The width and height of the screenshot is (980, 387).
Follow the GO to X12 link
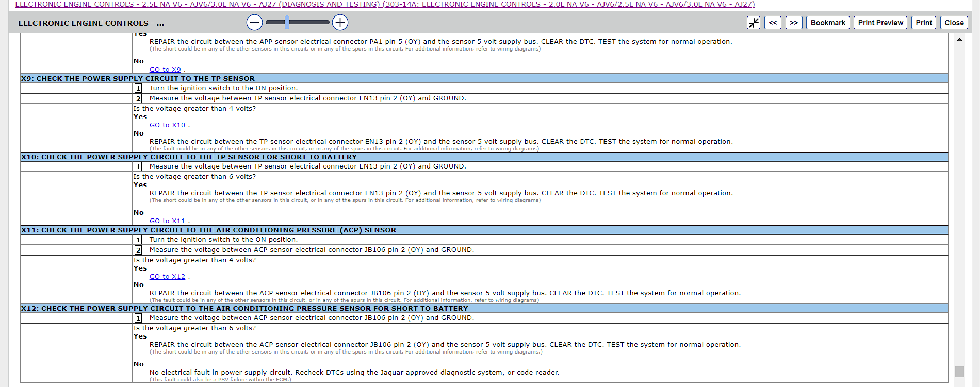click(x=167, y=277)
